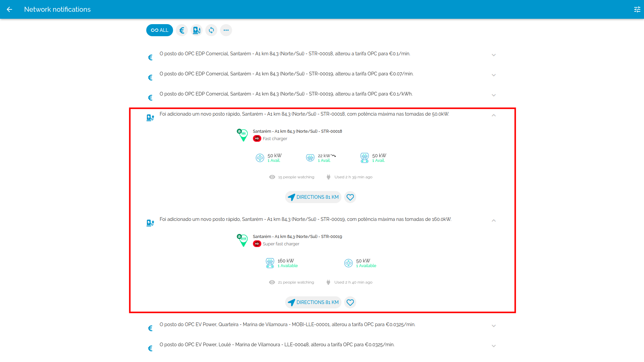
Task: Get directions to STR-00018 fast charger
Action: coord(313,197)
